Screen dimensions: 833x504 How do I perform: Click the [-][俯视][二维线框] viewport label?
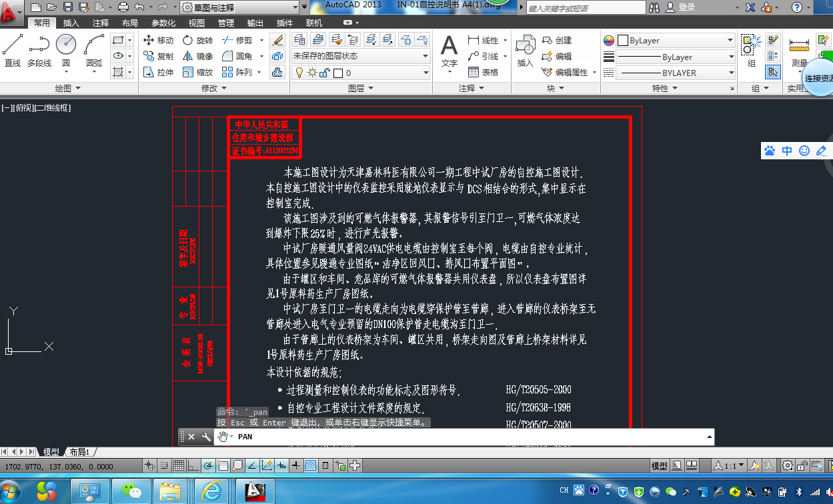point(36,107)
